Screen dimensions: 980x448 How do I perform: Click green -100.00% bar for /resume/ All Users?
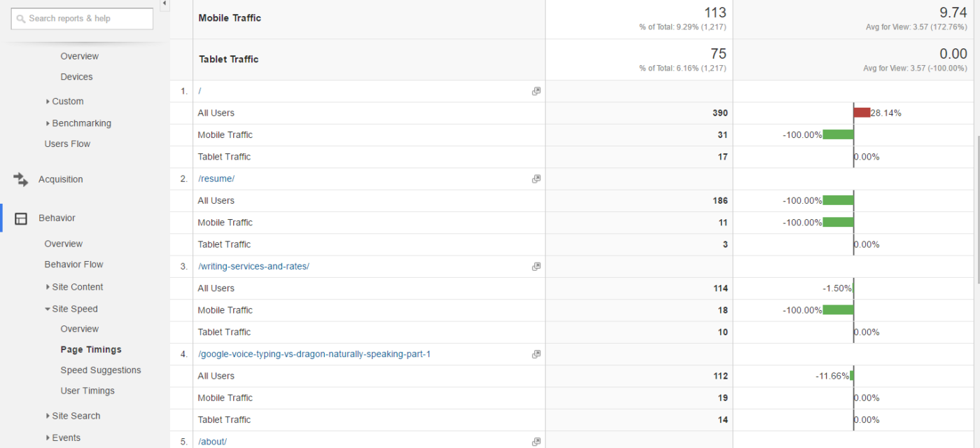click(838, 200)
